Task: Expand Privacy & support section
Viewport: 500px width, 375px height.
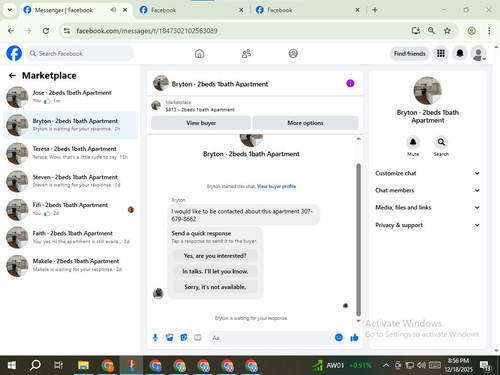Action: 428,225
